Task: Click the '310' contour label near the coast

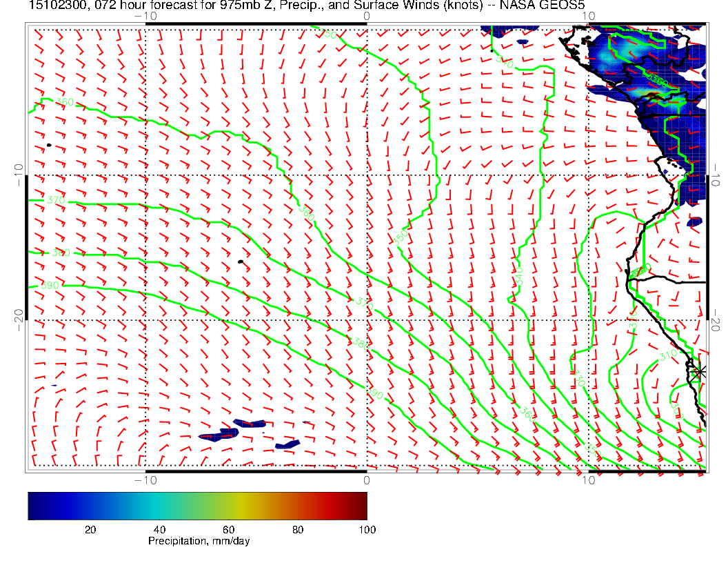Action: (x=667, y=356)
